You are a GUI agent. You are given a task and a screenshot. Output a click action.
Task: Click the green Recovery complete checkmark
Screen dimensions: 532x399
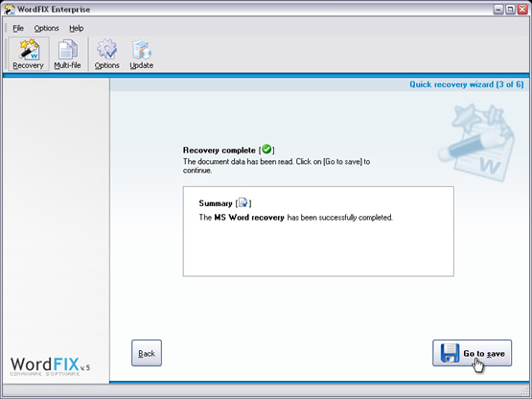coord(266,149)
